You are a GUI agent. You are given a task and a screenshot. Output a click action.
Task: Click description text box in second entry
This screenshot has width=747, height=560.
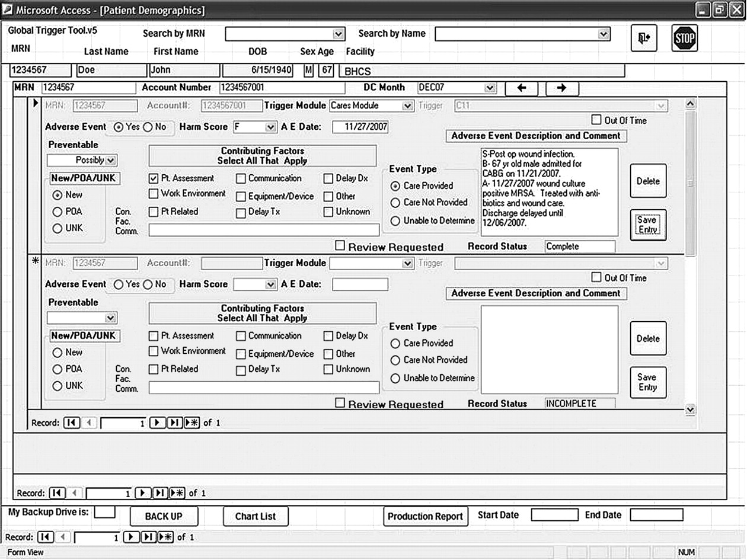tap(550, 350)
